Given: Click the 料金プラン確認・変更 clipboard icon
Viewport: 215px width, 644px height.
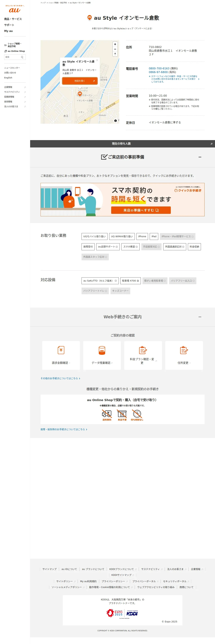Looking at the screenshot, I should click(x=143, y=350).
